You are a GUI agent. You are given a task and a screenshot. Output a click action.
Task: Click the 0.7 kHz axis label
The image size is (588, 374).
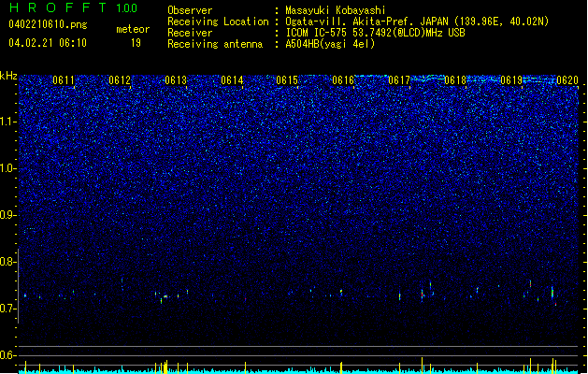[x=7, y=309]
